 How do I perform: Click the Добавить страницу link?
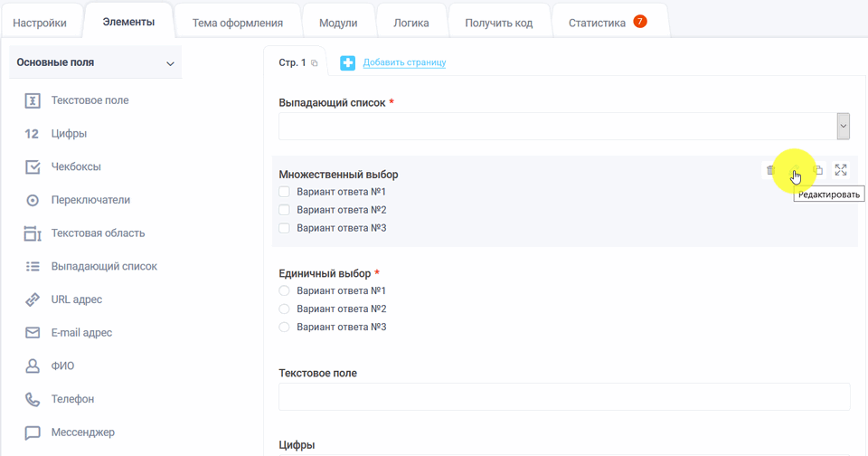point(404,62)
